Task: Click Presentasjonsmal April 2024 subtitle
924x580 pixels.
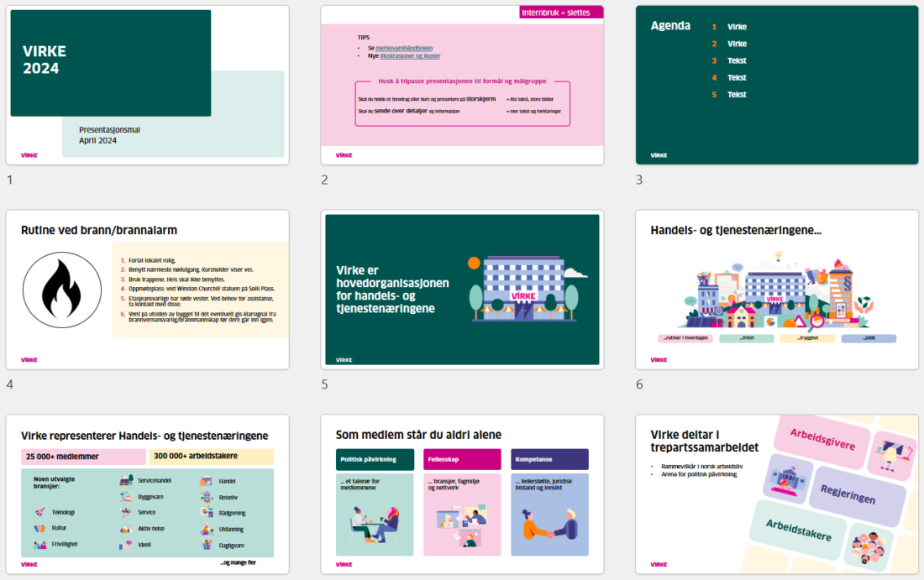Action: pos(109,135)
